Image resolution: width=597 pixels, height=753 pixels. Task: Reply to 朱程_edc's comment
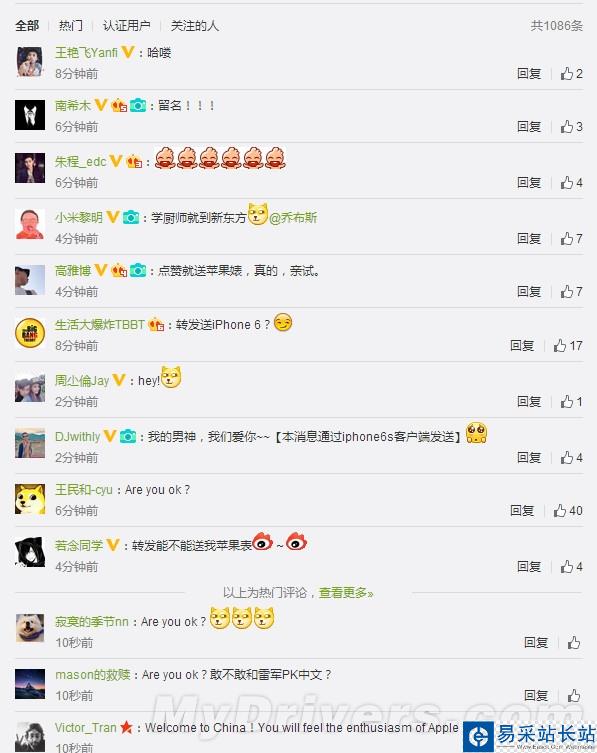pyautogui.click(x=529, y=182)
